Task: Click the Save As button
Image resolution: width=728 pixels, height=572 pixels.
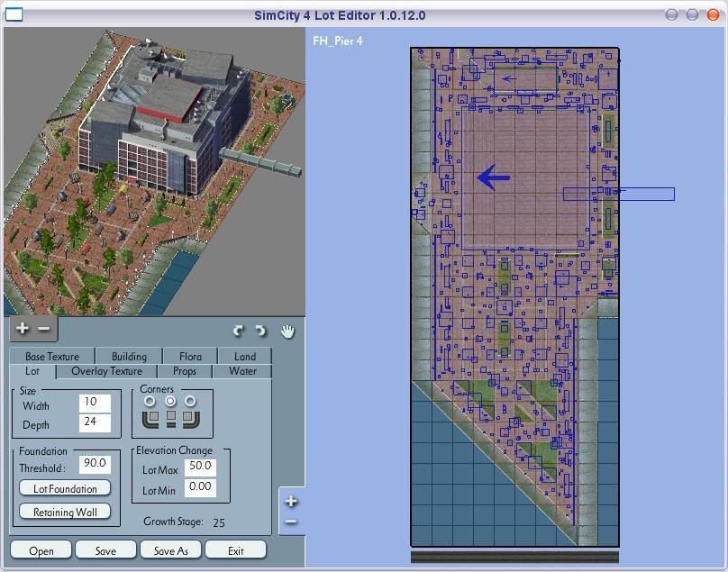Action: point(171,550)
